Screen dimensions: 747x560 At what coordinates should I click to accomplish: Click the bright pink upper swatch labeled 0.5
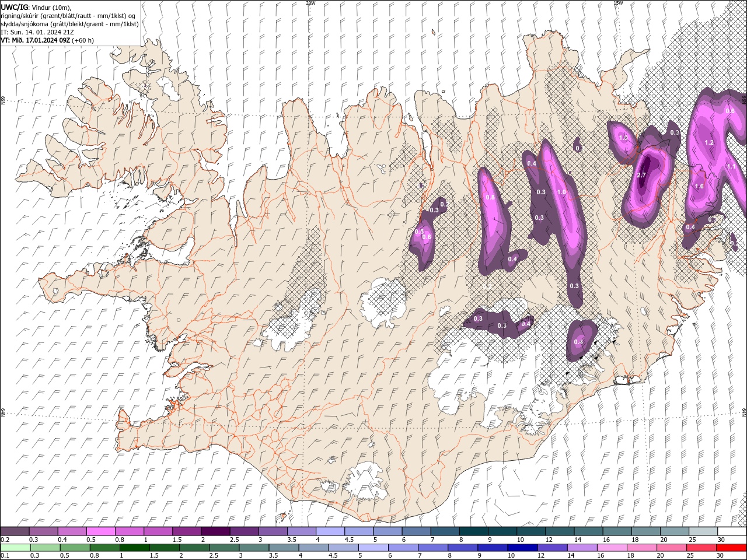[x=100, y=531]
